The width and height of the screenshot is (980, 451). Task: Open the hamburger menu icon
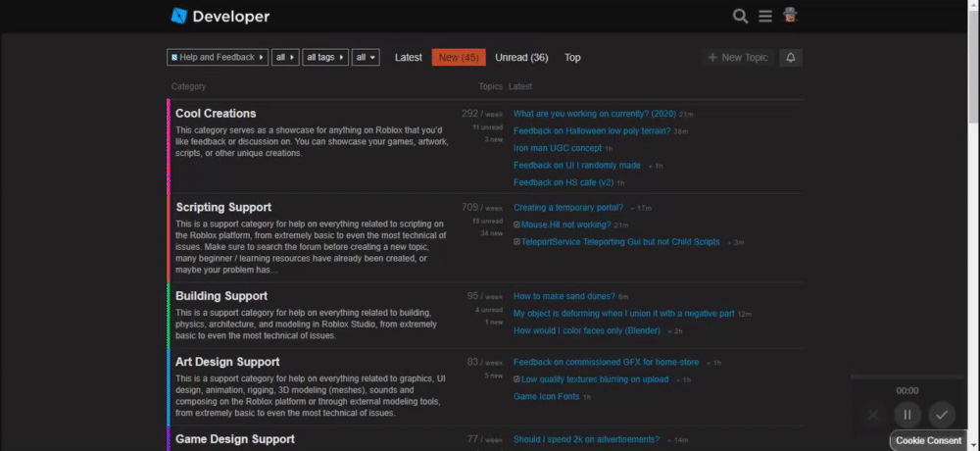(x=765, y=17)
